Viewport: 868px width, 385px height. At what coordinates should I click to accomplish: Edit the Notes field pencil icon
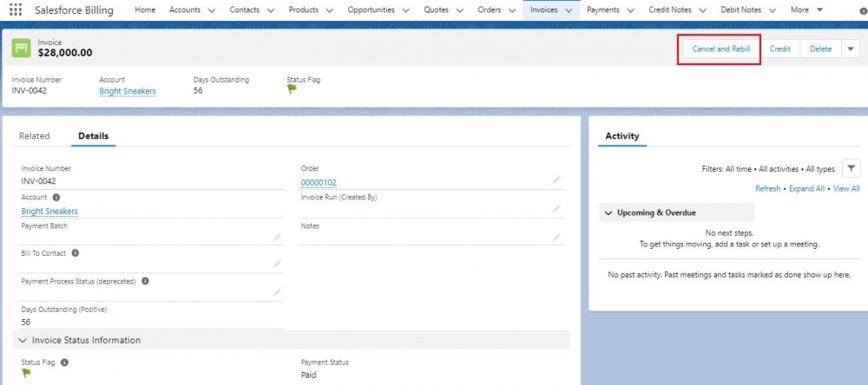[x=556, y=238]
